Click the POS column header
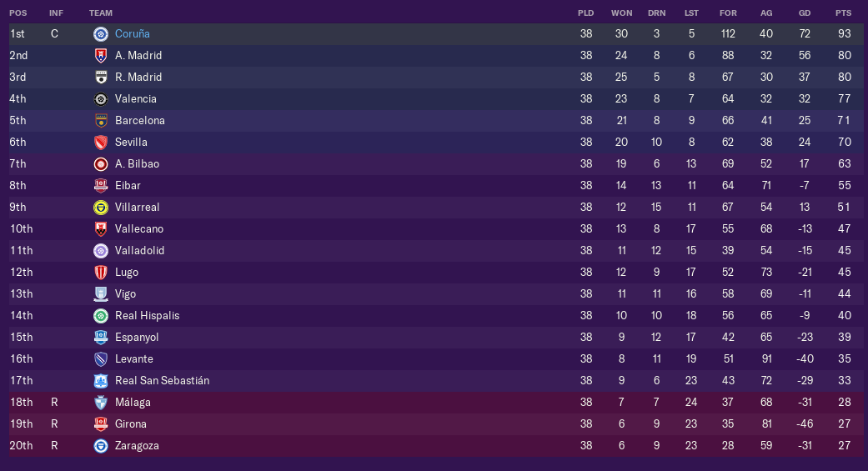This screenshot has height=471, width=868. 18,13
